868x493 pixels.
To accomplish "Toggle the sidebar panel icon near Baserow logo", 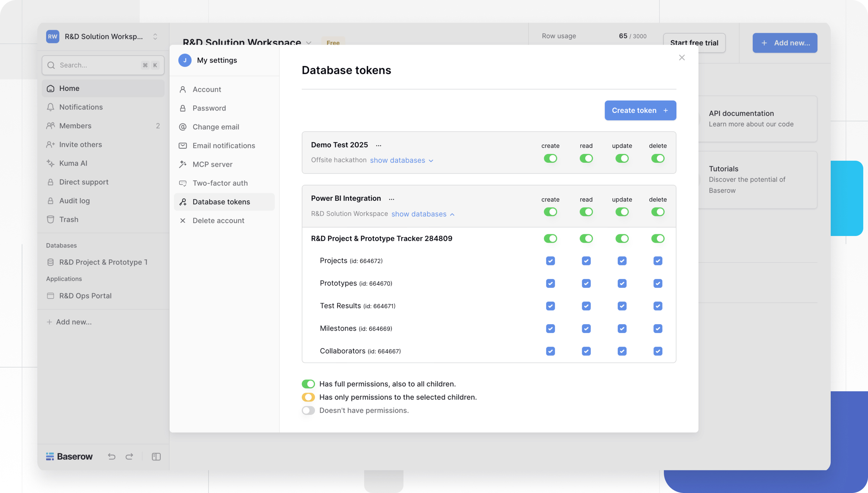I will [x=156, y=456].
